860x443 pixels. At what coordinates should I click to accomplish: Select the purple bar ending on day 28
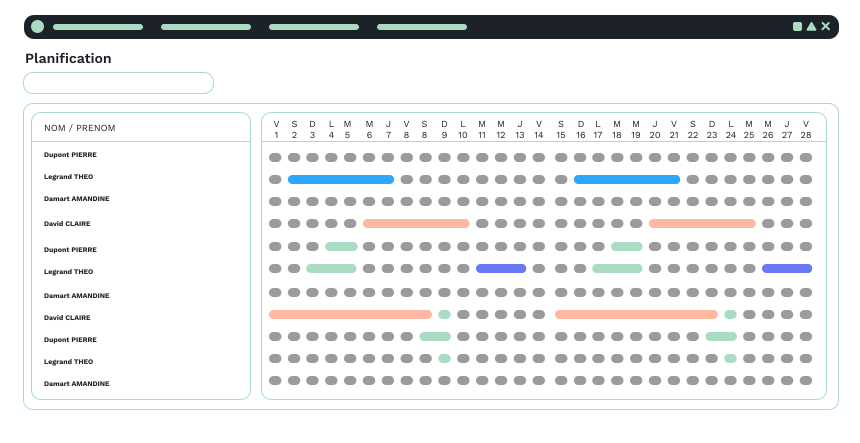[x=787, y=269]
